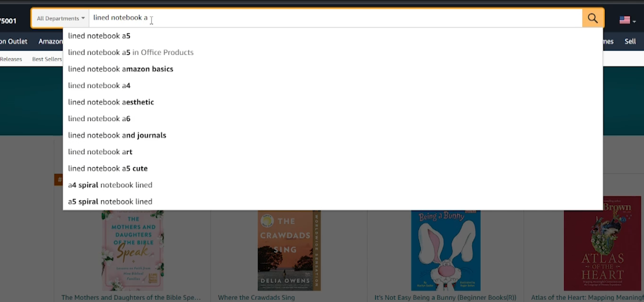Open the Sell link in navigation

(x=630, y=41)
